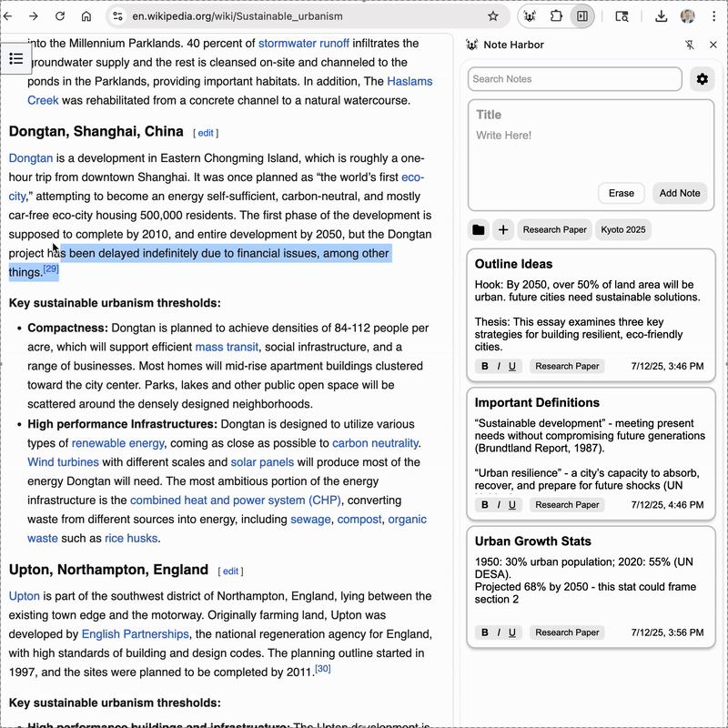Toggle the browser side panel icon
This screenshot has height=728, width=728.
coord(581,15)
